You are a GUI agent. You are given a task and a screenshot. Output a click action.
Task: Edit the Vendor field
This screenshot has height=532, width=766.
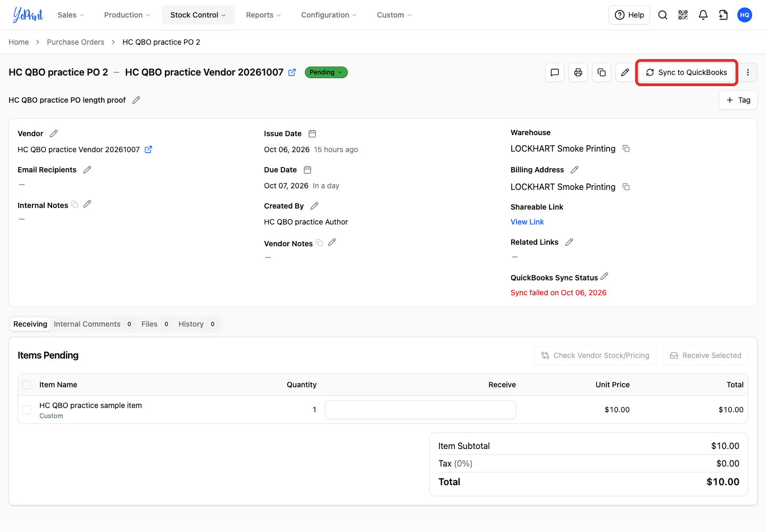point(54,134)
